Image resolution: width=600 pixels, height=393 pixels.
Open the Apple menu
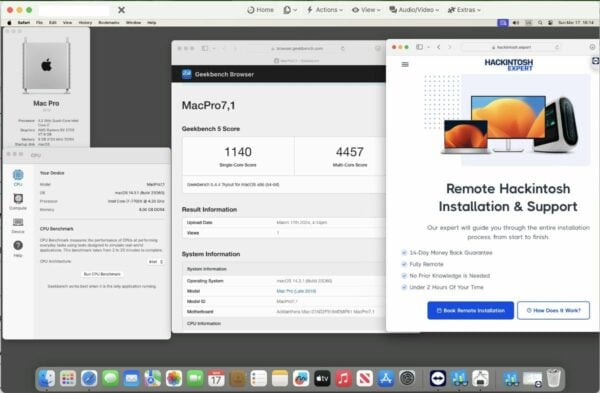click(9, 23)
